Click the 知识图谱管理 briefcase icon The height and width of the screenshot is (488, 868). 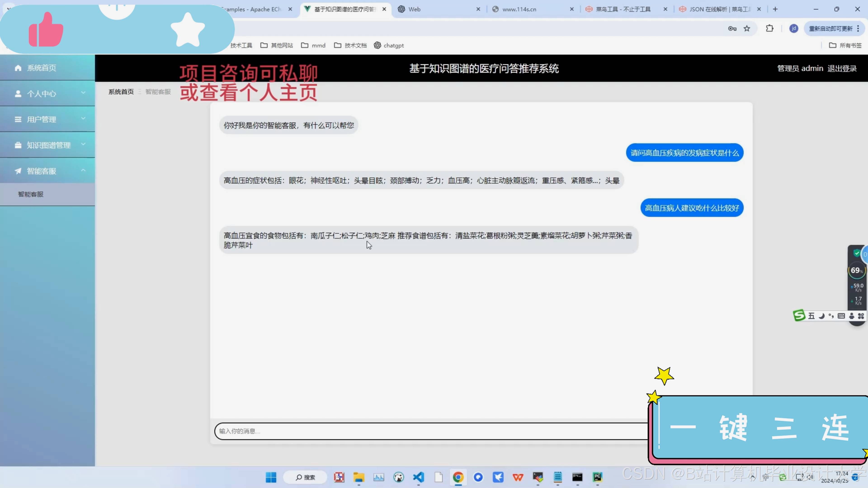(x=18, y=145)
